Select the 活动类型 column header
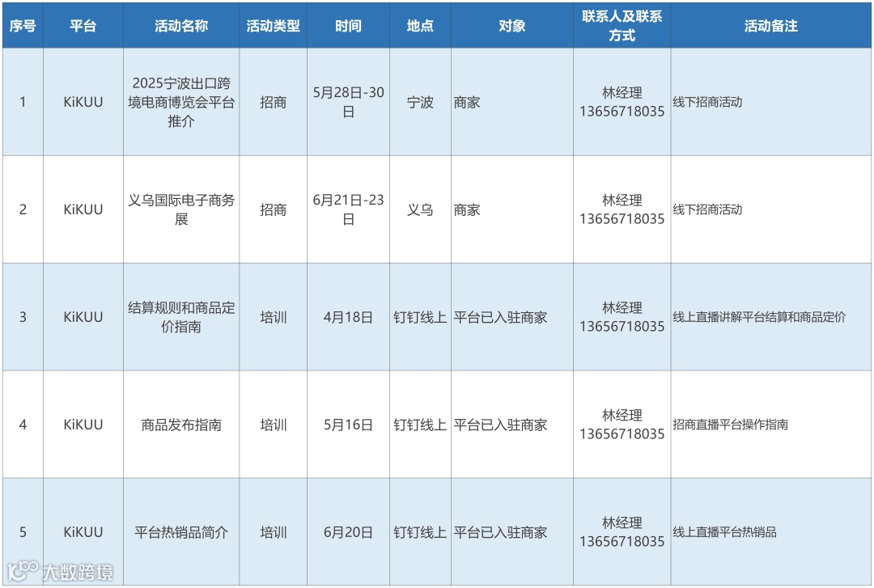 click(x=274, y=26)
